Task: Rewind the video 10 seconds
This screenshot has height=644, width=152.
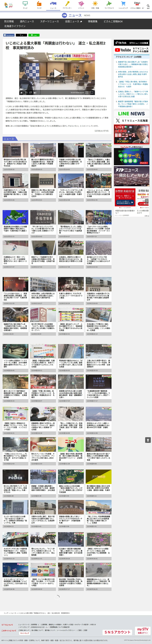Action: (26, 93)
